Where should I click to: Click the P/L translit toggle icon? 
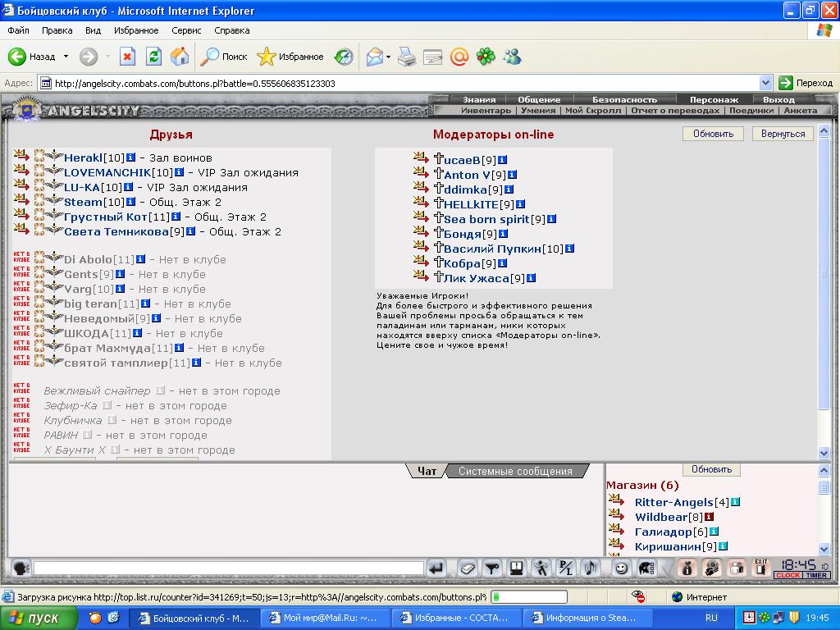tap(566, 568)
